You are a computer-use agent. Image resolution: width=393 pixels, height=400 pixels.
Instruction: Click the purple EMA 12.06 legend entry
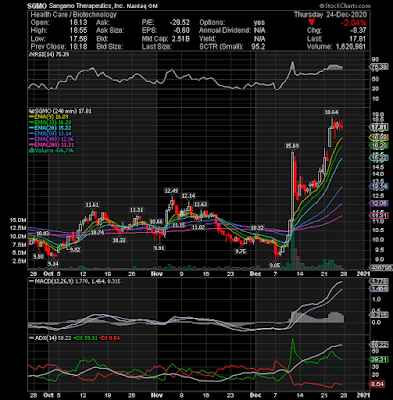[51, 139]
